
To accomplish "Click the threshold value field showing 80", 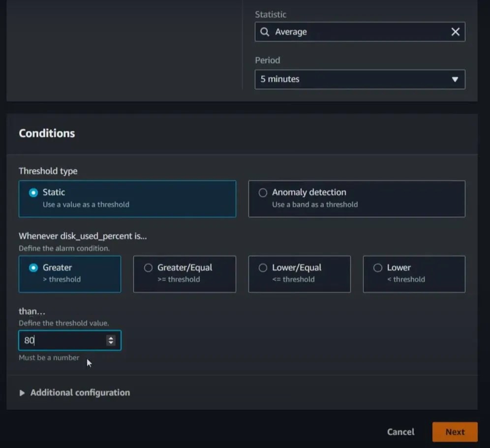I will (x=64, y=340).
